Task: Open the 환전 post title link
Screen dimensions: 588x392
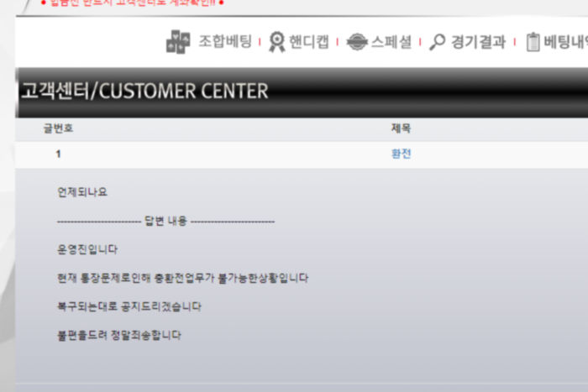Action: pyautogui.click(x=402, y=154)
